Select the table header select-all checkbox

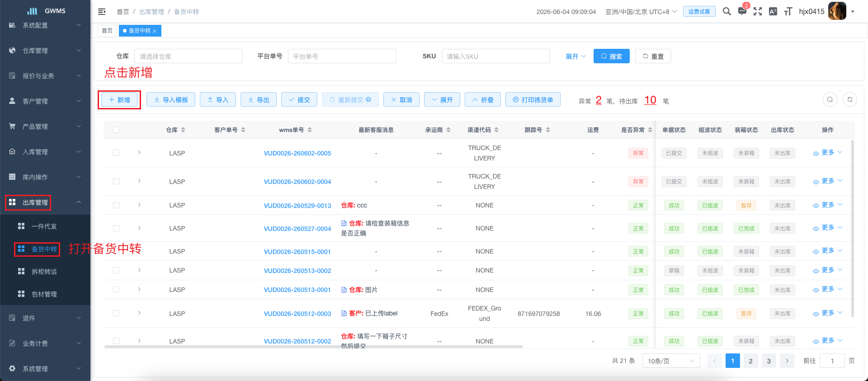(116, 130)
